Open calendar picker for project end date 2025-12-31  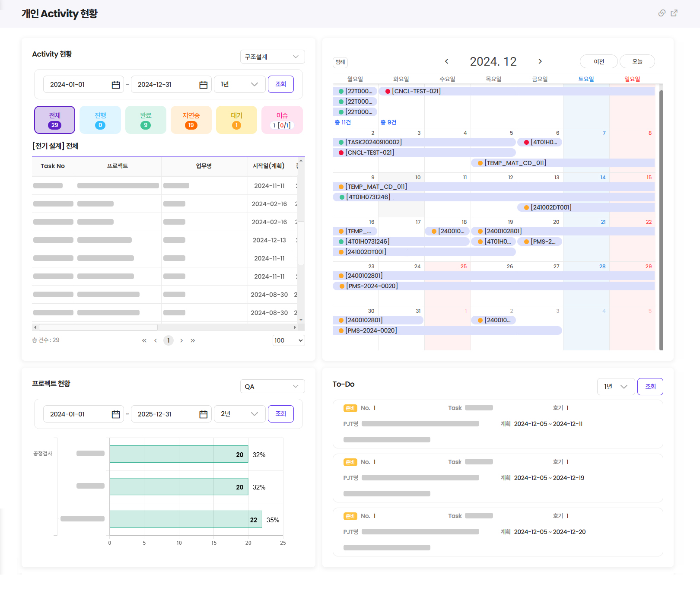point(203,414)
